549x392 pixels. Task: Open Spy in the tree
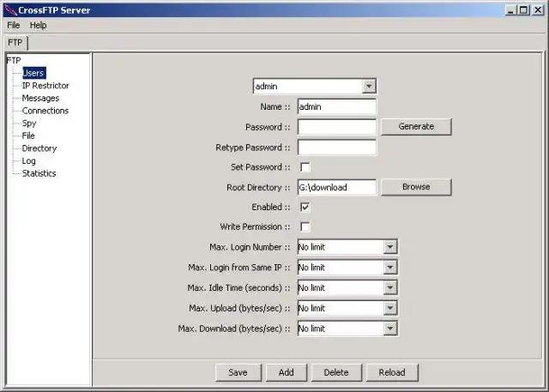29,124
